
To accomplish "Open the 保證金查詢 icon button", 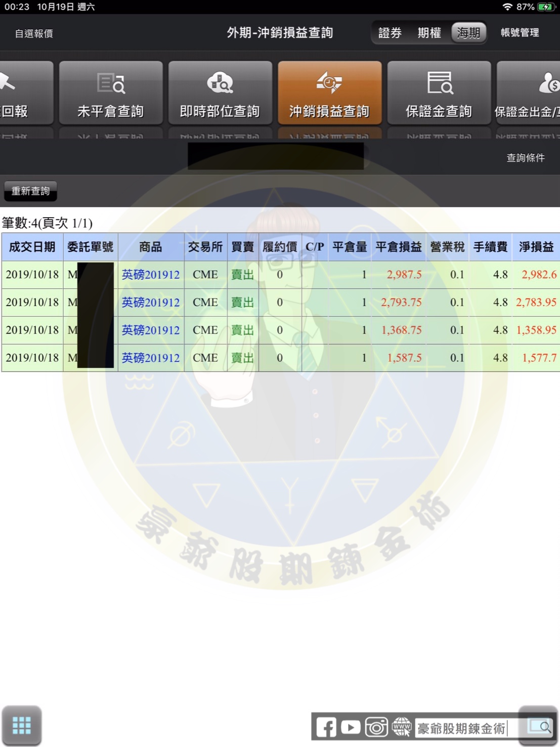I will pyautogui.click(x=439, y=93).
